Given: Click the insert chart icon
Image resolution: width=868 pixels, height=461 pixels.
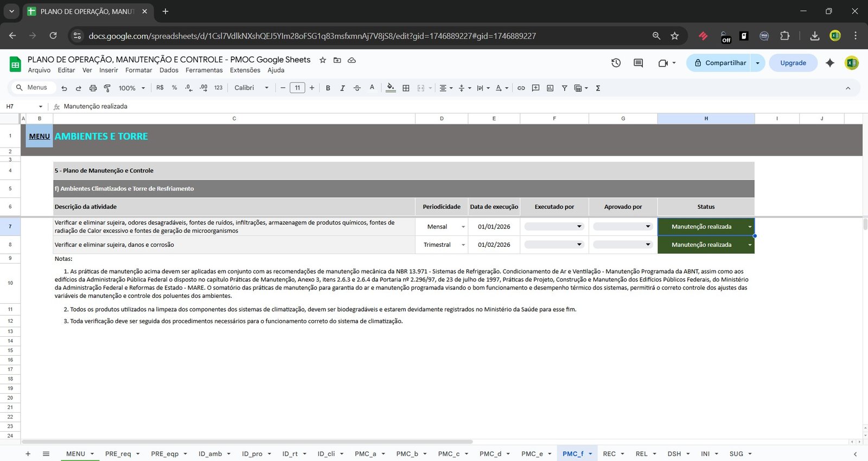Looking at the screenshot, I should [550, 88].
